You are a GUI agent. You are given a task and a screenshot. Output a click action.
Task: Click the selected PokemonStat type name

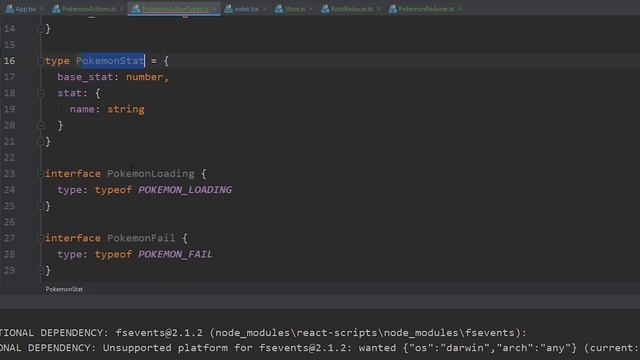click(110, 61)
